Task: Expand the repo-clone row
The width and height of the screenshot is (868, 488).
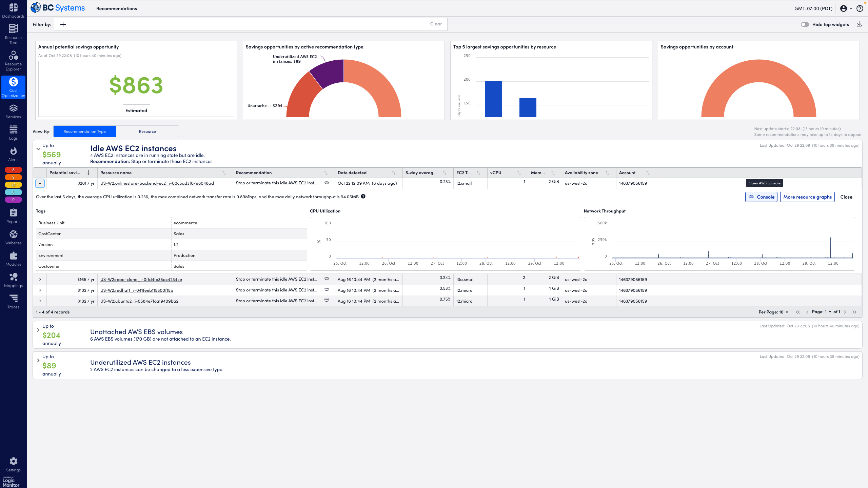Action: 40,279
